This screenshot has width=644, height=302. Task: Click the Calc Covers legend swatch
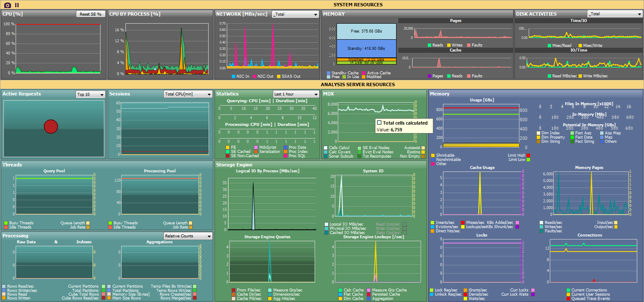coord(326,152)
